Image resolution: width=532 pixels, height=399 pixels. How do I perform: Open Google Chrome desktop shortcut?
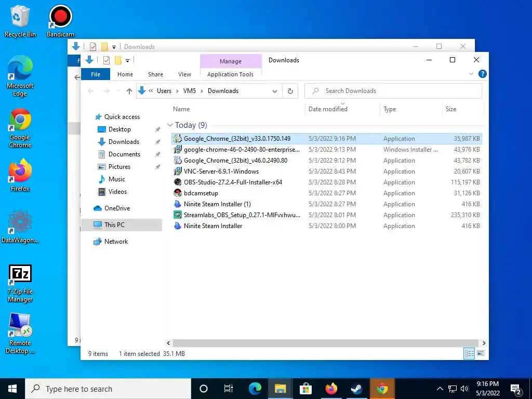click(x=20, y=128)
